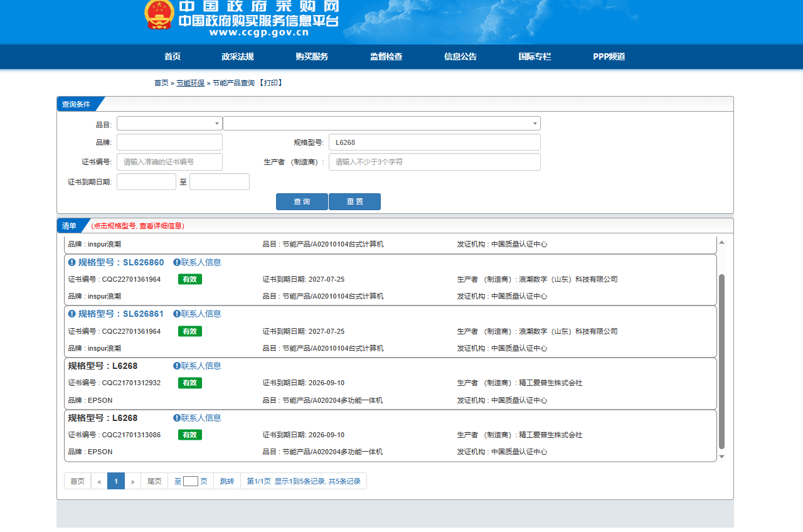
Task: Click the list scrollbar's up arrow
Action: tap(721, 242)
